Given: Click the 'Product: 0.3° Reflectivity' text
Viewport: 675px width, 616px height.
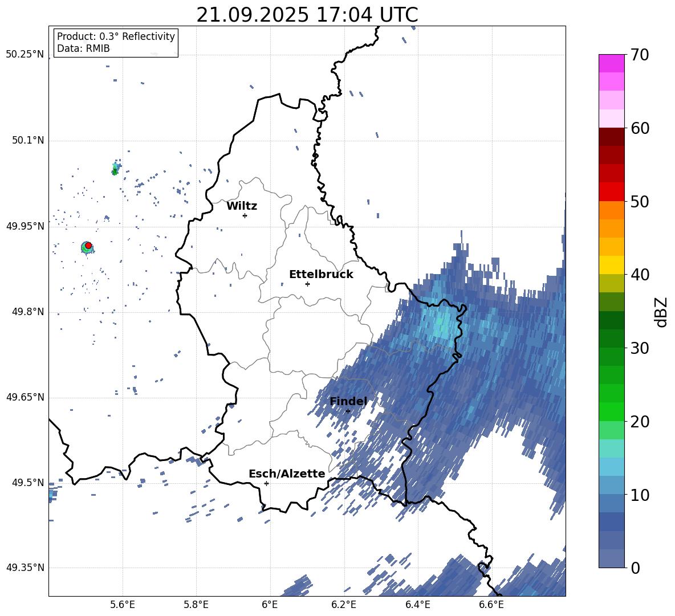Looking at the screenshot, I should coord(116,36).
